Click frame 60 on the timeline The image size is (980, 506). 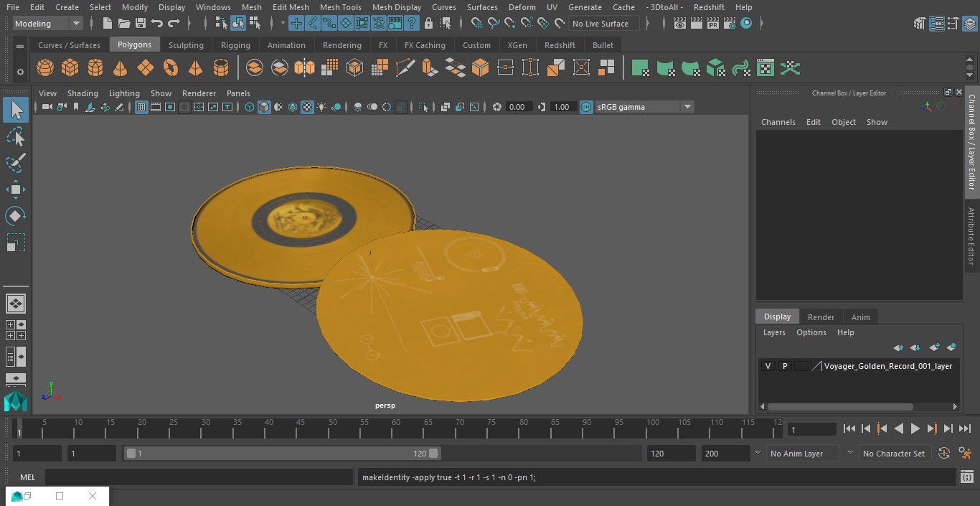pyautogui.click(x=396, y=428)
